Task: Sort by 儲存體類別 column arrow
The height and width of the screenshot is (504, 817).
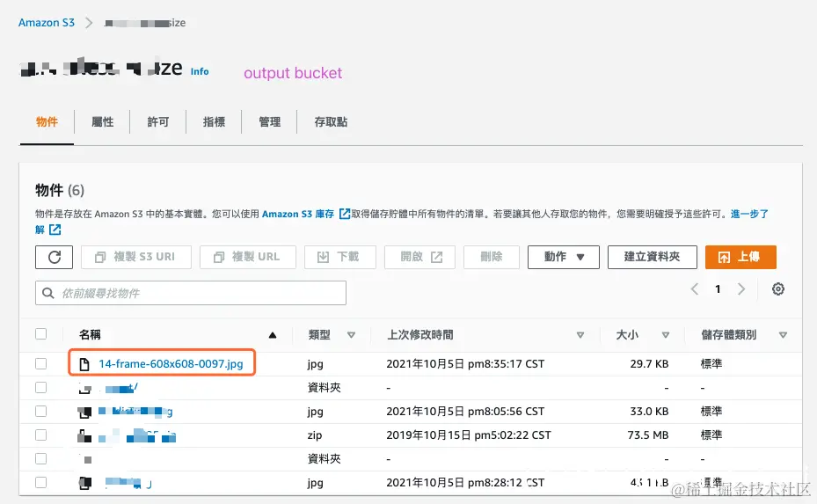Action: (783, 335)
